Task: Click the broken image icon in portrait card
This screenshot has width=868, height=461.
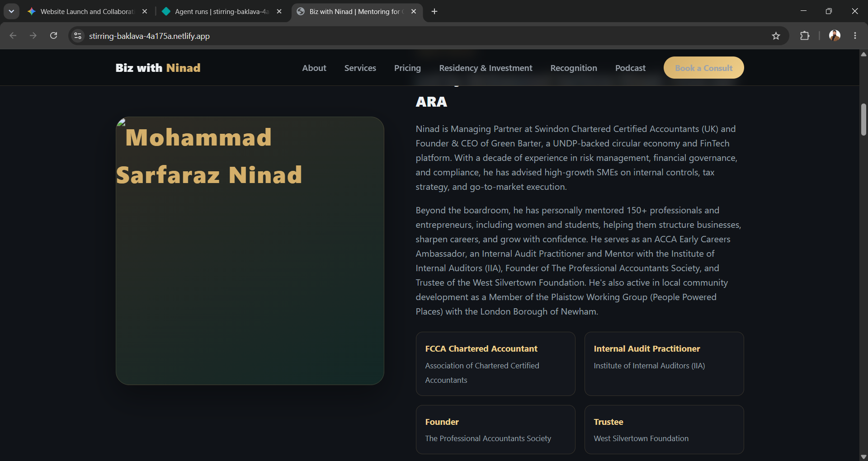Action: 121,122
